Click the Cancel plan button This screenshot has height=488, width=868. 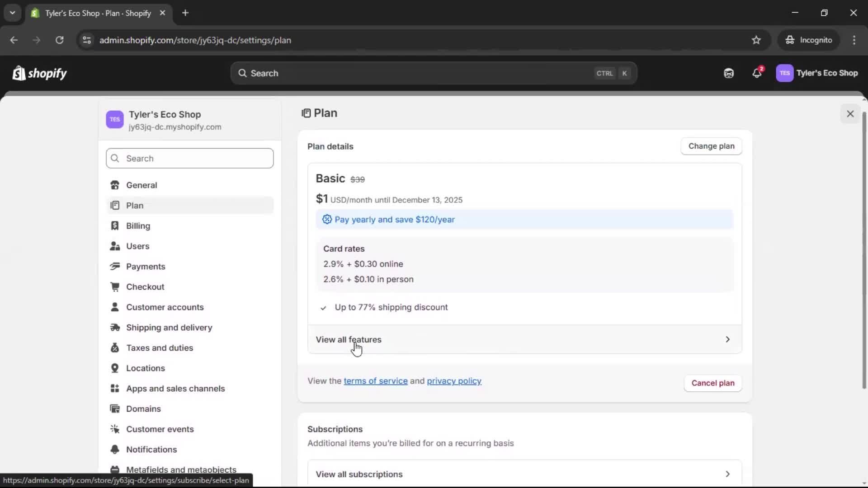(712, 383)
